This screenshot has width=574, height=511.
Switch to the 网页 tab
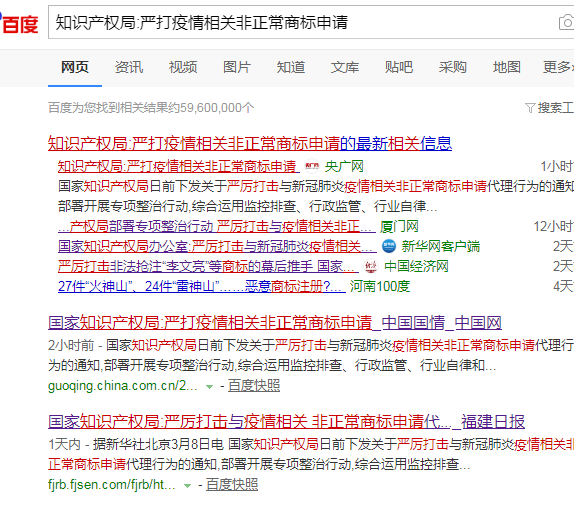pyautogui.click(x=75, y=67)
